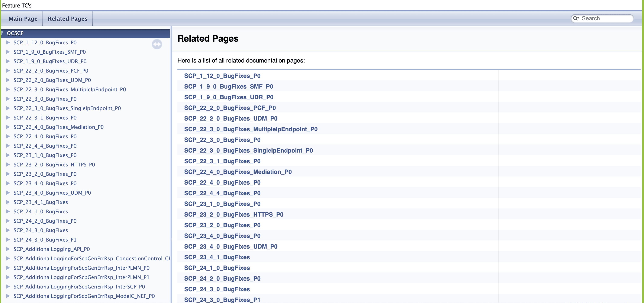Viewport: 644px width, 303px height.
Task: Open the search filter magnifier icon
Action: 576,18
